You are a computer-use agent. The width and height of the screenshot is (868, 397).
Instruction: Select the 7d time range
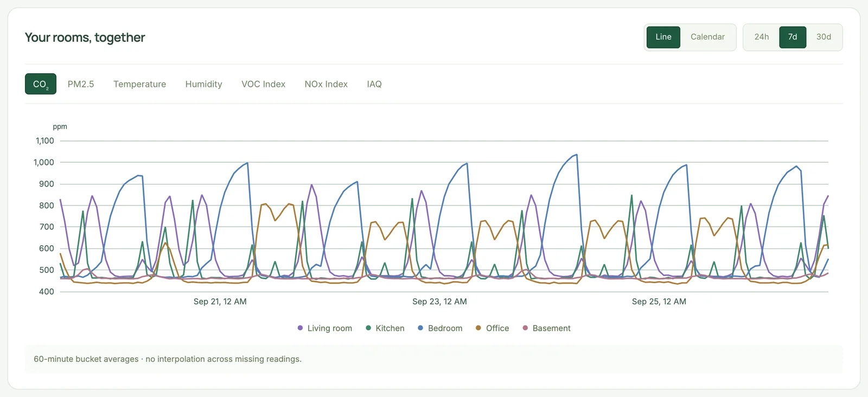tap(793, 37)
